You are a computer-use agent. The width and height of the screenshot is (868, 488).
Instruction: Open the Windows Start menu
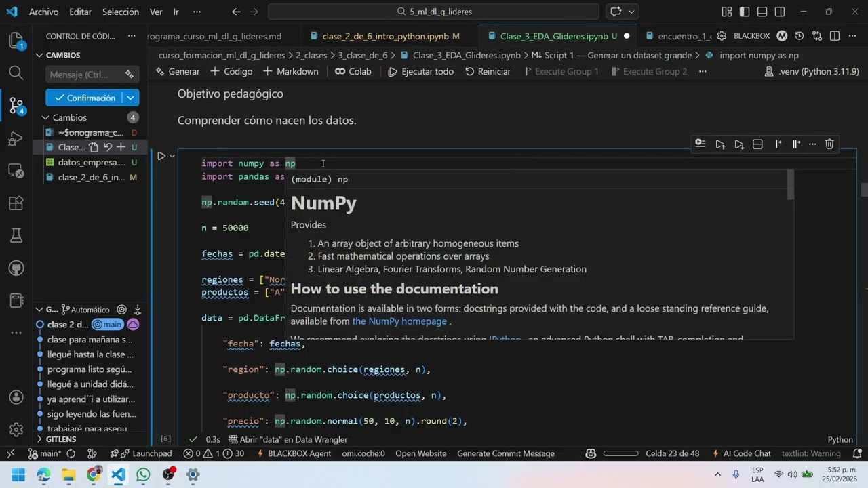click(18, 474)
